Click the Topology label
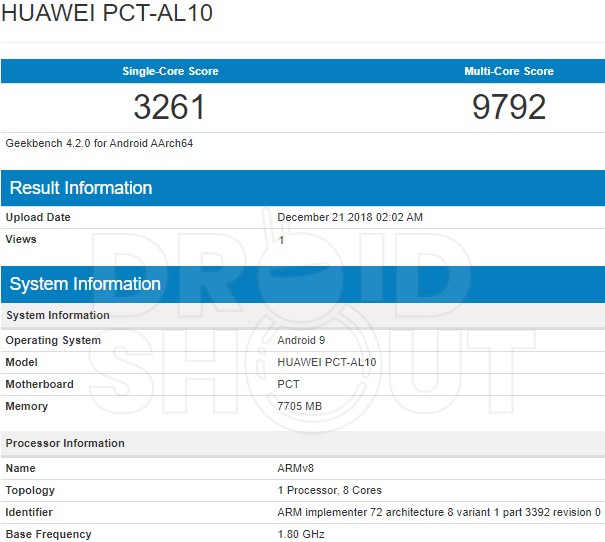Viewport: 605px width, 542px height. (30, 490)
